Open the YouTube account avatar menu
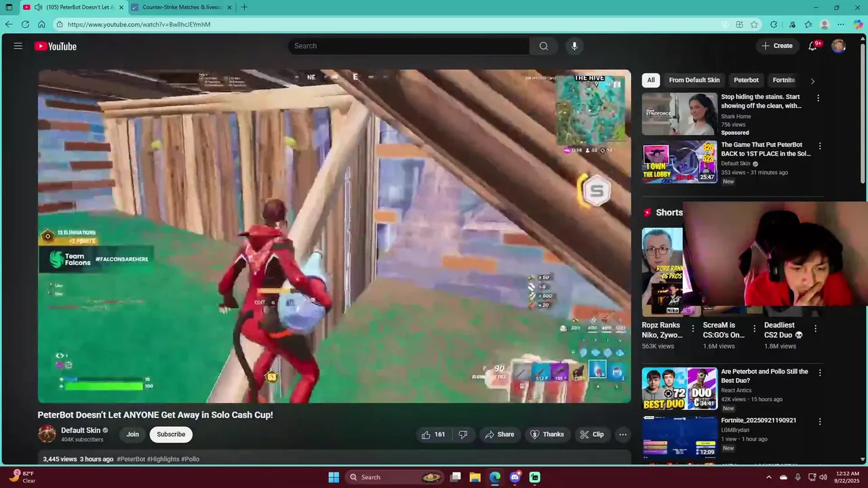Screen dimensions: 868x488 pyautogui.click(x=839, y=46)
